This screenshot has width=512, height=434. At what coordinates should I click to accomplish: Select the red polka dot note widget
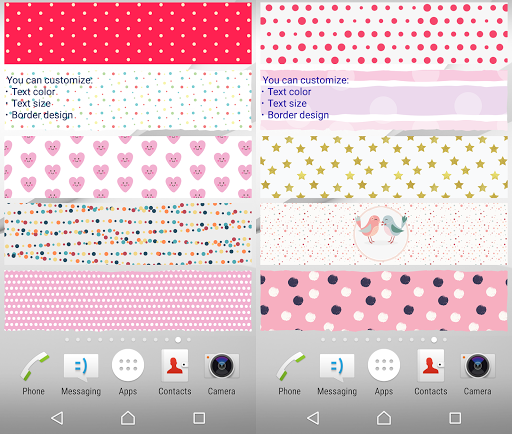pos(128,33)
